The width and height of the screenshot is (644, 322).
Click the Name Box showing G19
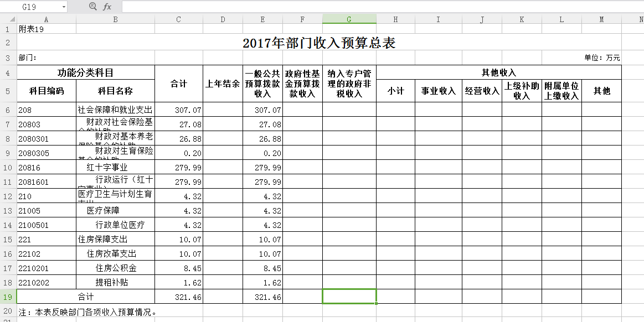pyautogui.click(x=34, y=7)
